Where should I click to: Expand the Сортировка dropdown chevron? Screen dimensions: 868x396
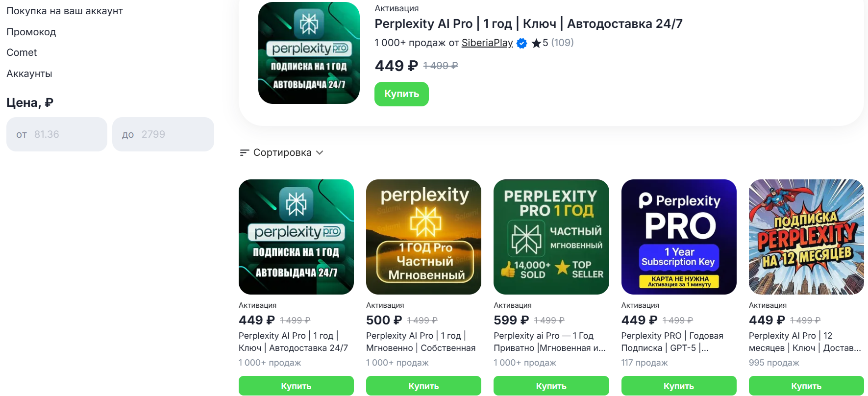(320, 153)
